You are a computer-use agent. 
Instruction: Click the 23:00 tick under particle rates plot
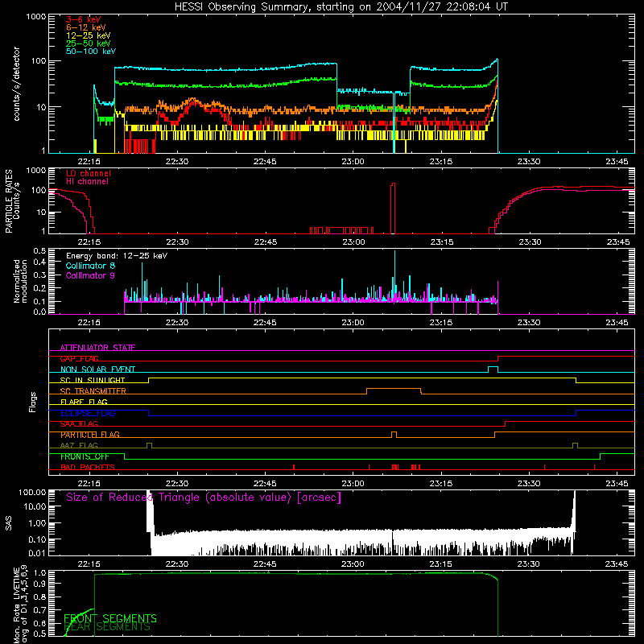[x=353, y=242]
